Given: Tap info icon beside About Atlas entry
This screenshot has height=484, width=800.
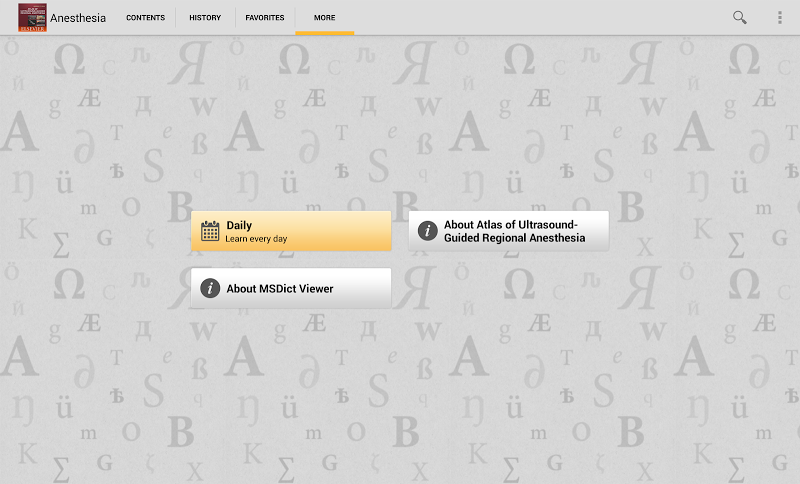Looking at the screenshot, I should click(428, 231).
